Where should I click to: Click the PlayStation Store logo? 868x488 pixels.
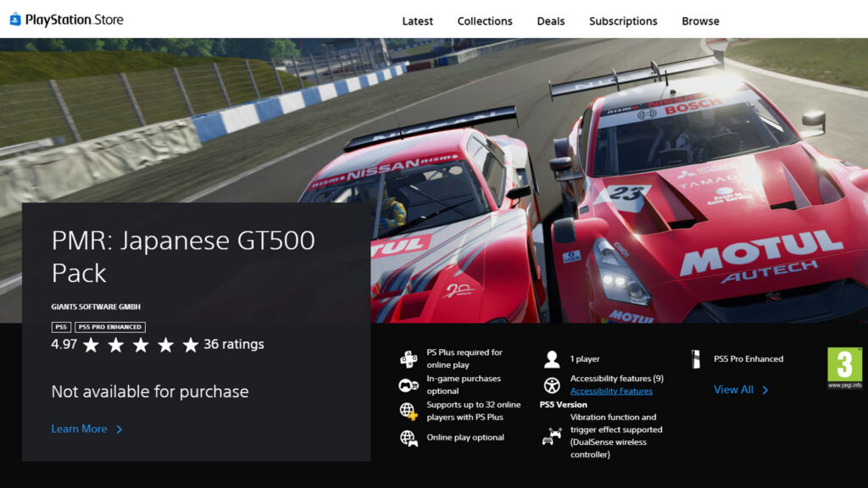(x=67, y=20)
